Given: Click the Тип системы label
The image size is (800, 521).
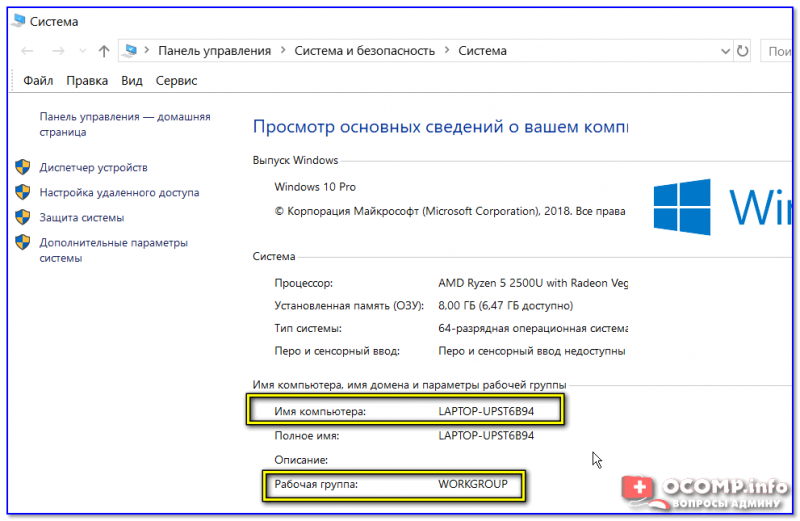Looking at the screenshot, I should coord(308,328).
